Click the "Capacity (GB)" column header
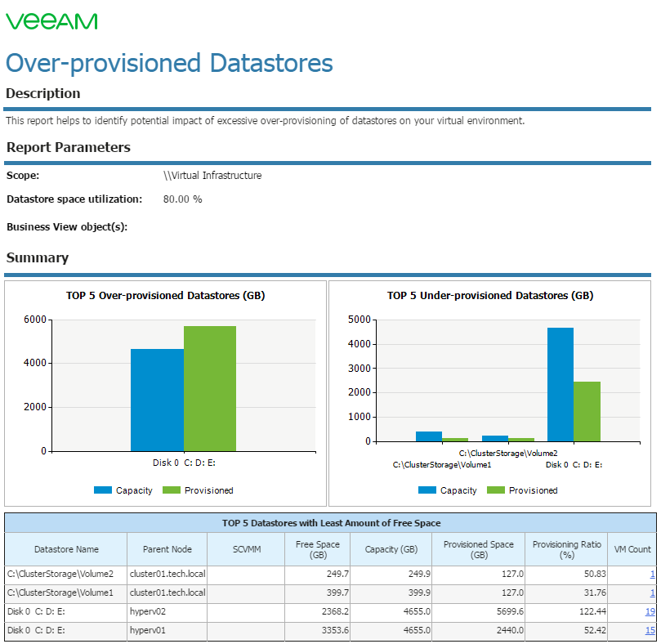This screenshot has height=644, width=661. click(x=391, y=549)
